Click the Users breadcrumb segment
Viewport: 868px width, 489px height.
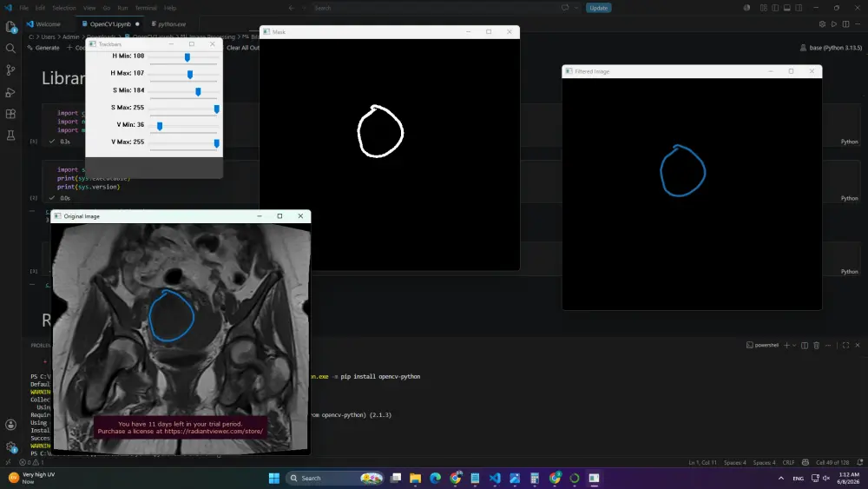(x=48, y=36)
